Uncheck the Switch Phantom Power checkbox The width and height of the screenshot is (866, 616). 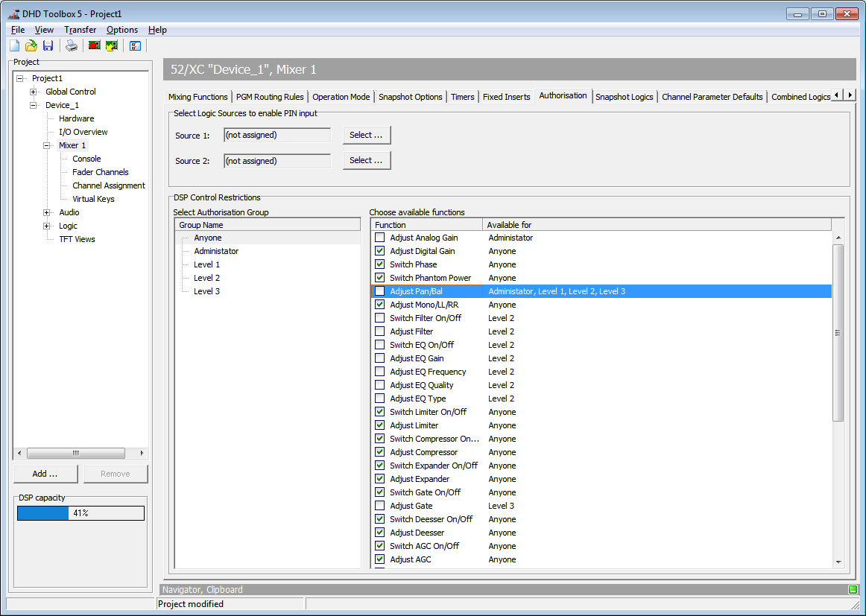(380, 278)
